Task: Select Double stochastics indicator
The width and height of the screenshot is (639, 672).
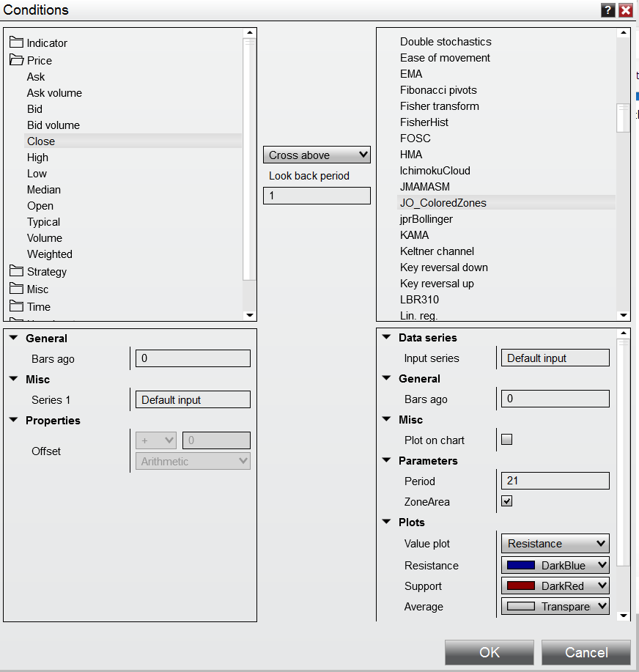Action: (446, 42)
